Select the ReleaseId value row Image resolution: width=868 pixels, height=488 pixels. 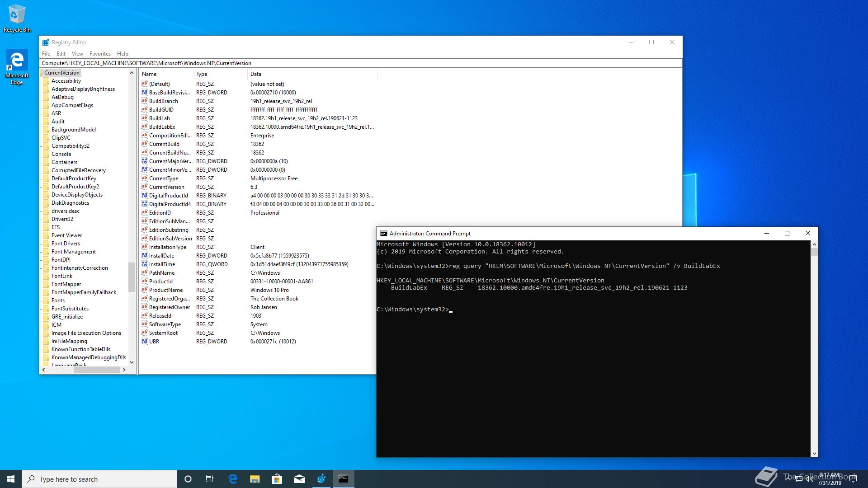(x=258, y=316)
